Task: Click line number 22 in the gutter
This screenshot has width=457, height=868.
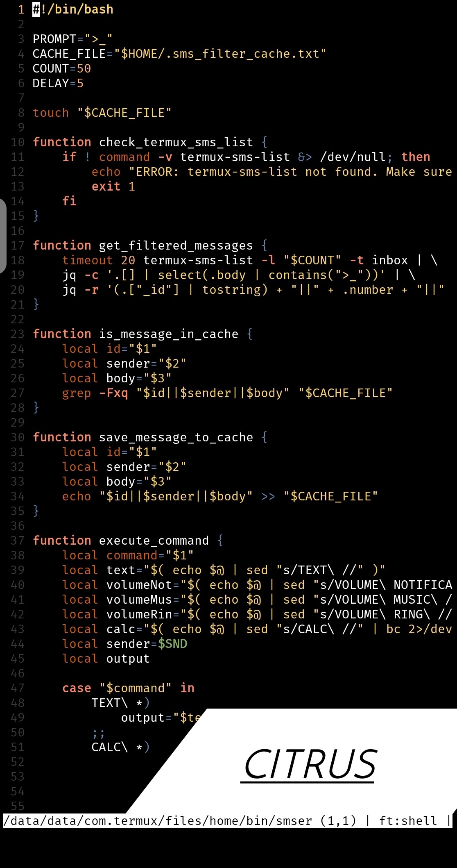Action: [x=18, y=319]
